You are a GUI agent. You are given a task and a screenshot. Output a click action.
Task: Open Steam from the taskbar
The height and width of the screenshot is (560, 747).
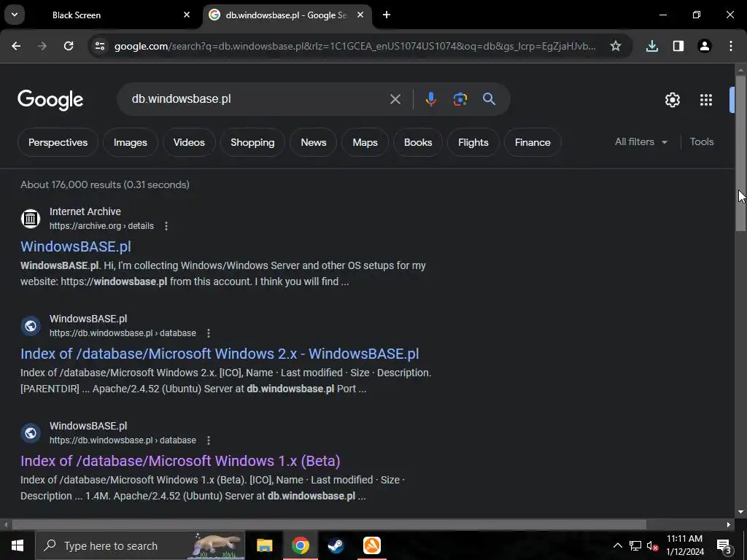pos(336,545)
